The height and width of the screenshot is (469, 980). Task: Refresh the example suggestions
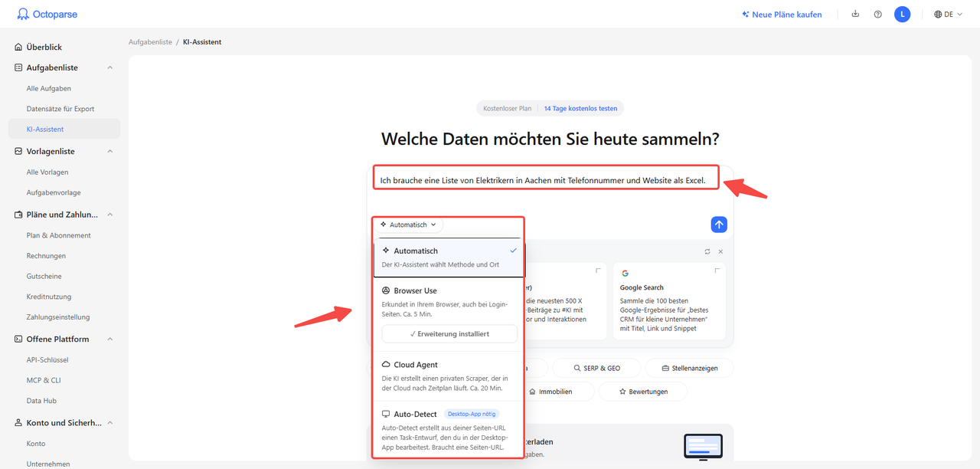pos(707,251)
